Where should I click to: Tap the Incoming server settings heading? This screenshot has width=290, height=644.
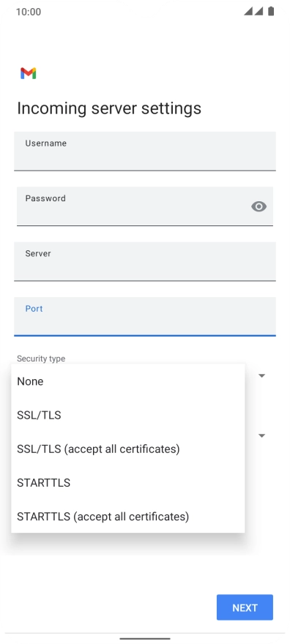109,108
